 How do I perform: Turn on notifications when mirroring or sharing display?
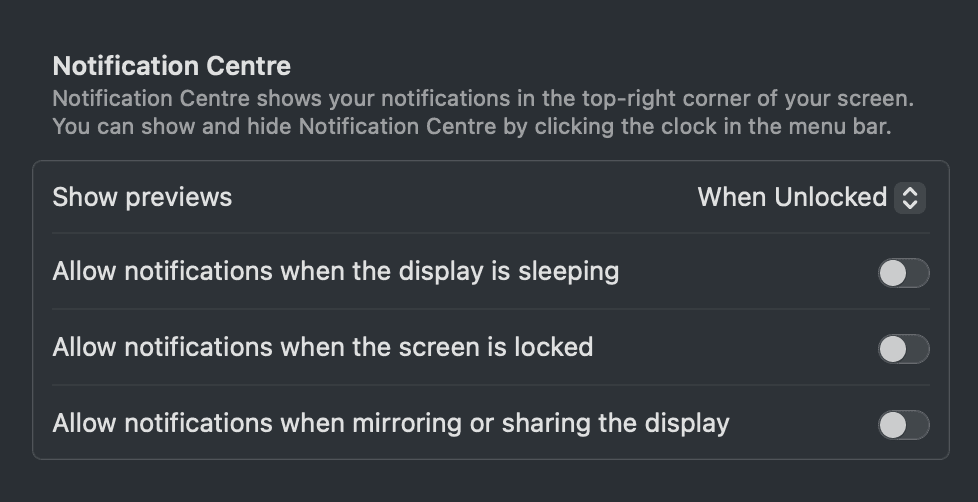click(x=903, y=424)
